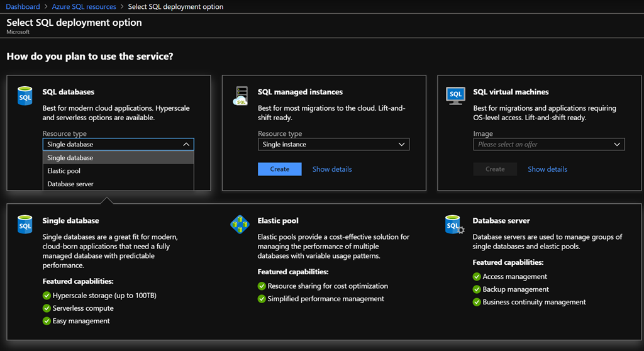Click the SQL virtual machines monitor icon

click(x=455, y=96)
